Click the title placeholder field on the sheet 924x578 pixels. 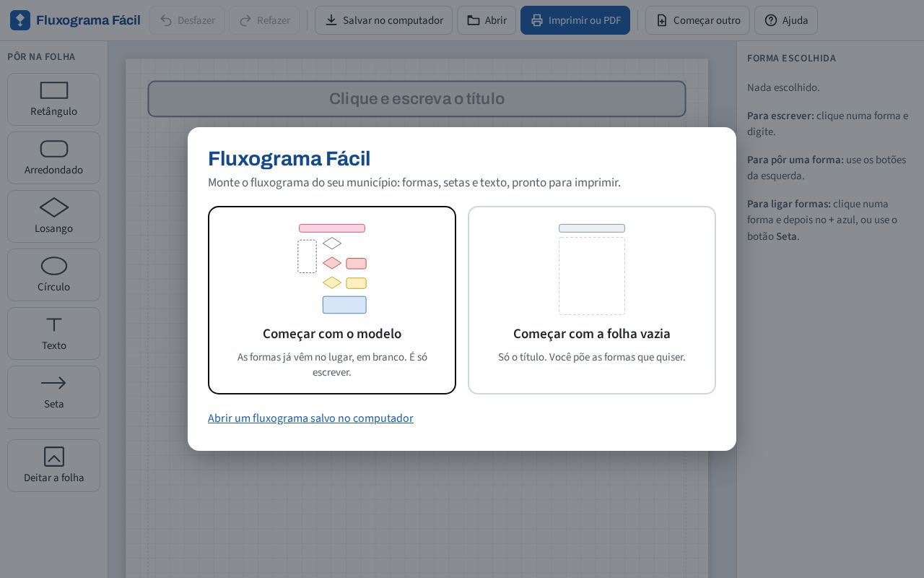pyautogui.click(x=417, y=99)
